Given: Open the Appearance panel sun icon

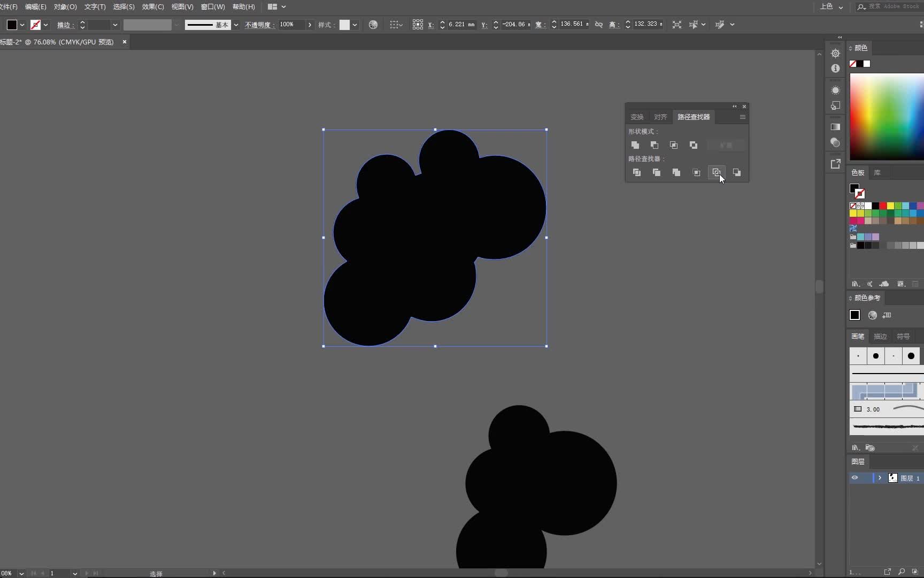Looking at the screenshot, I should (x=835, y=90).
